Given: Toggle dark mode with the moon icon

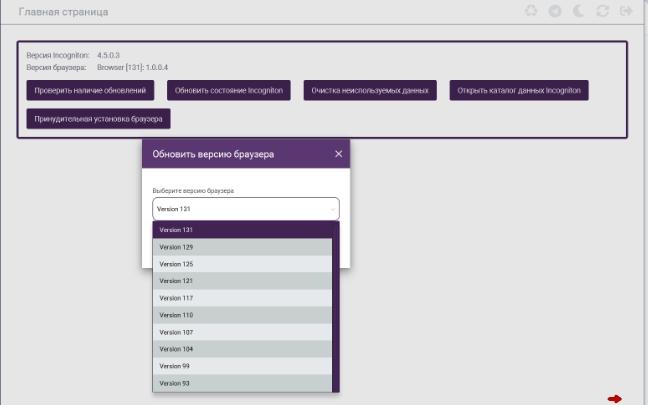Looking at the screenshot, I should (x=579, y=11).
